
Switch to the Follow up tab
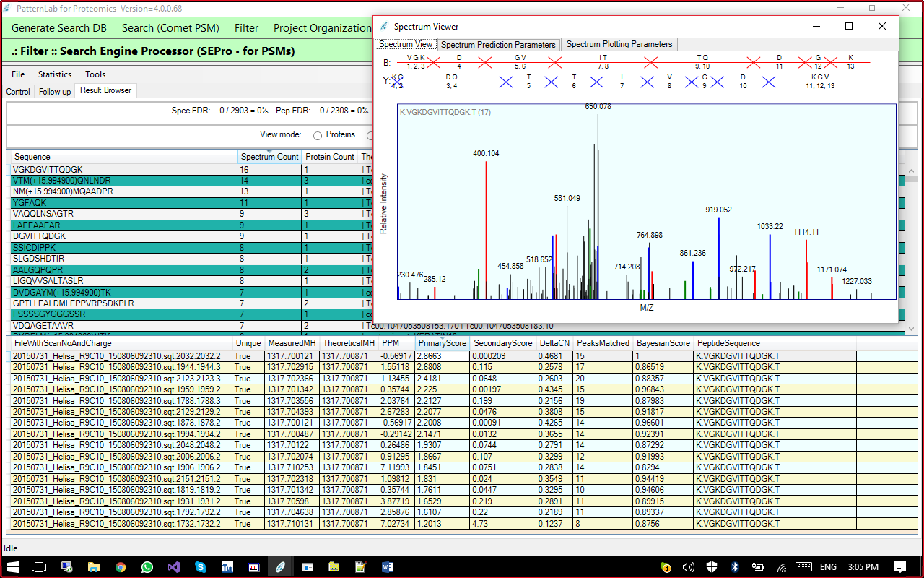pyautogui.click(x=55, y=92)
